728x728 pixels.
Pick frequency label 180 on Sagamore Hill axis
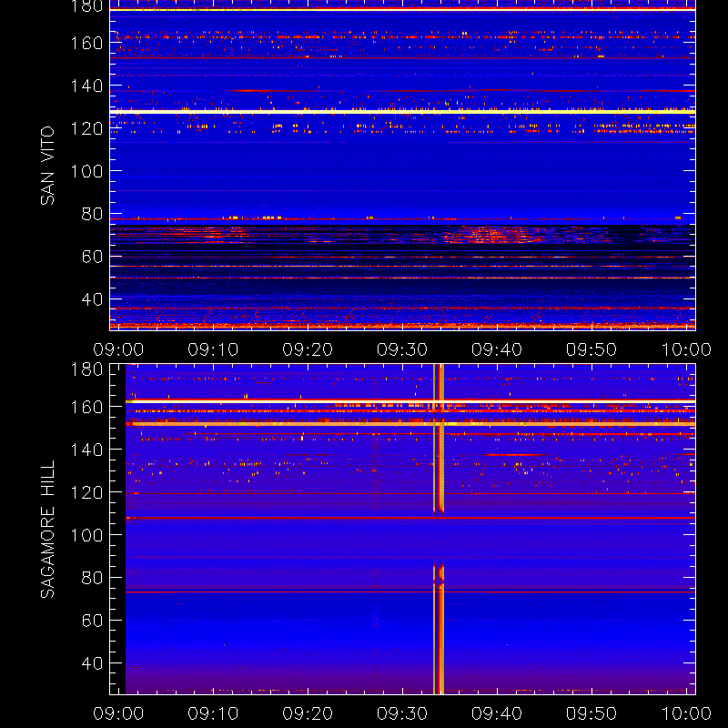(x=86, y=369)
